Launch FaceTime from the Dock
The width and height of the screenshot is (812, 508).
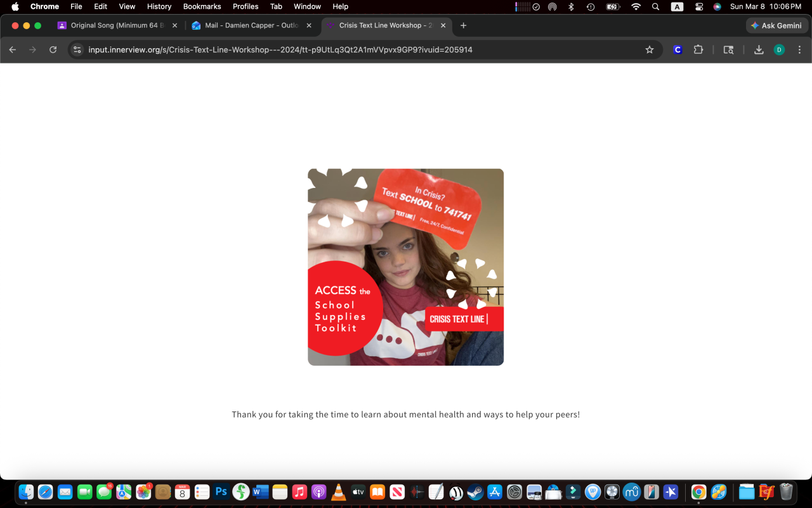coord(84,491)
